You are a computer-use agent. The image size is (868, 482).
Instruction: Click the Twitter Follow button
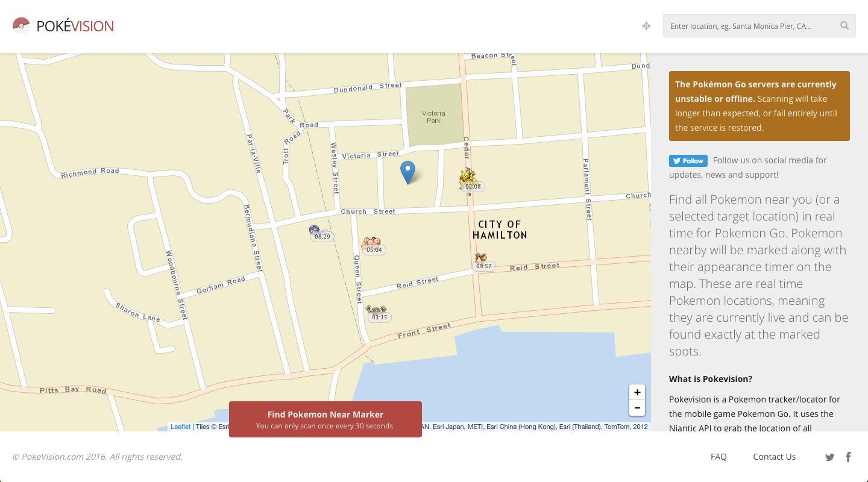(688, 161)
